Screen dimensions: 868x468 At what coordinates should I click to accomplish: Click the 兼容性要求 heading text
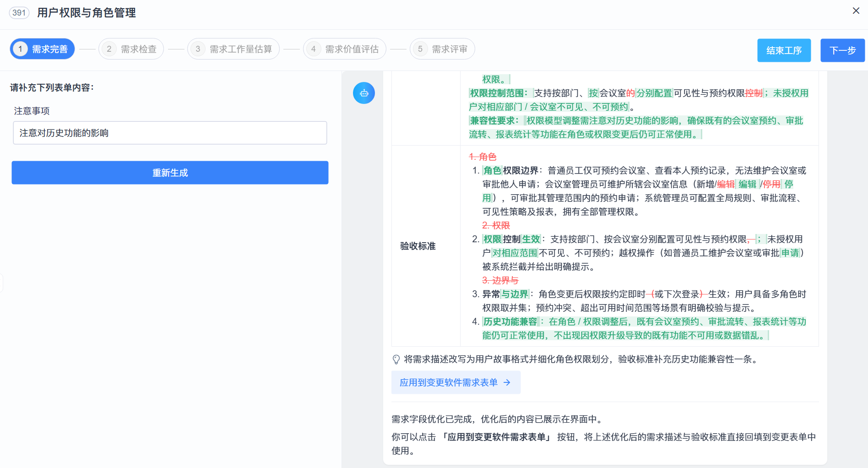(x=494, y=121)
